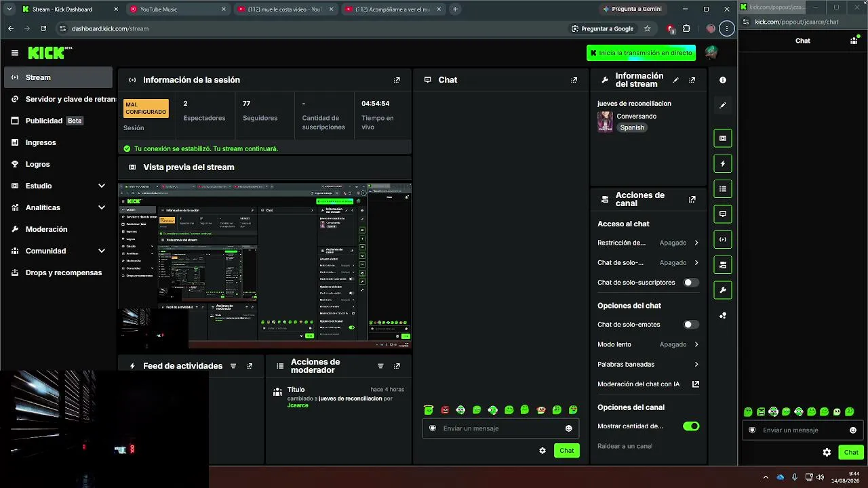The width and height of the screenshot is (868, 488).
Task: Toggle Chat de solo-suscriptores switch
Action: tap(691, 283)
